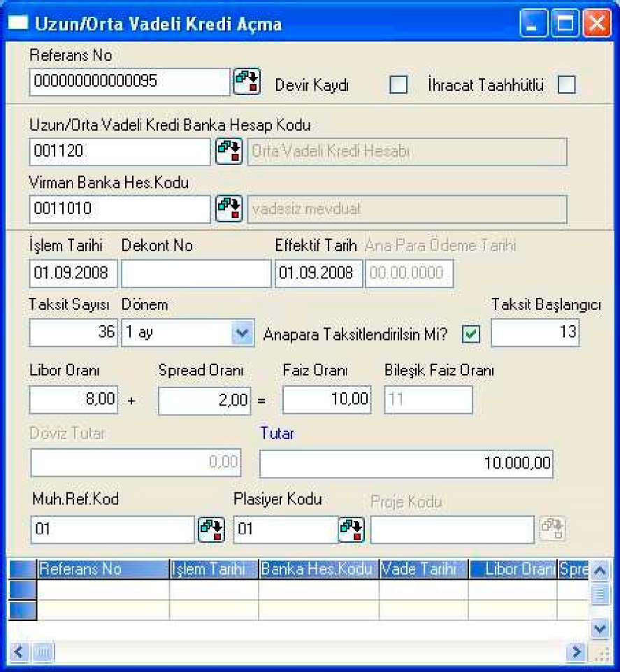Click Tutar amount field
This screenshot has height=672, width=620.
tap(406, 464)
